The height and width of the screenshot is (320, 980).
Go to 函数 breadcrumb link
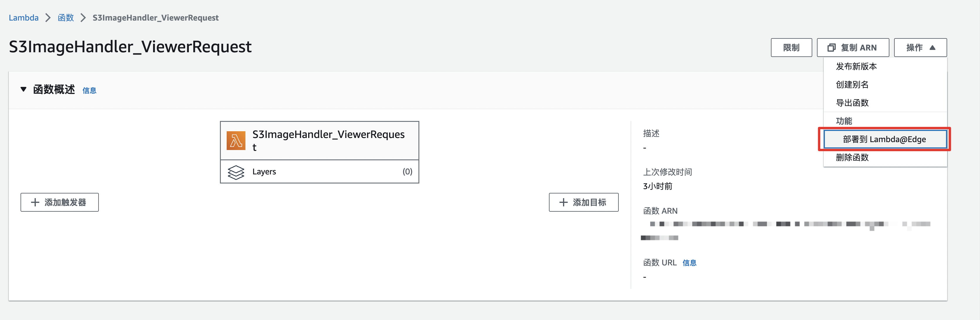66,18
